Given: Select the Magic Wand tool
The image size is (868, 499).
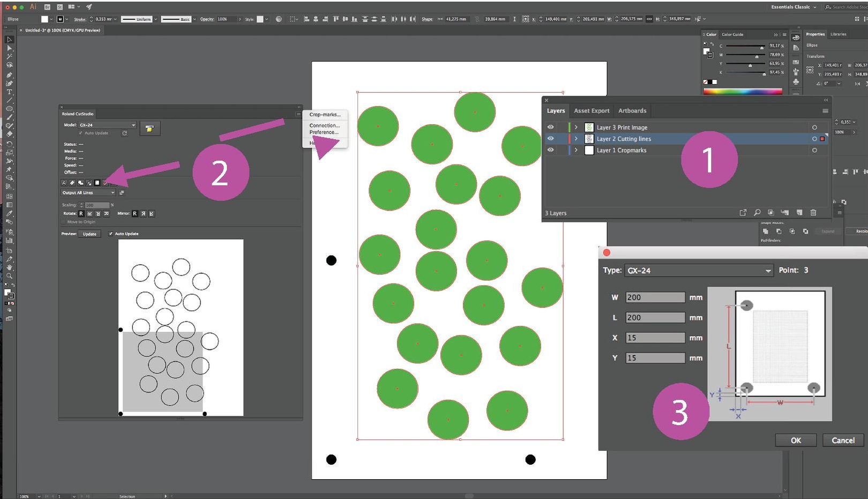Looking at the screenshot, I should [x=9, y=56].
